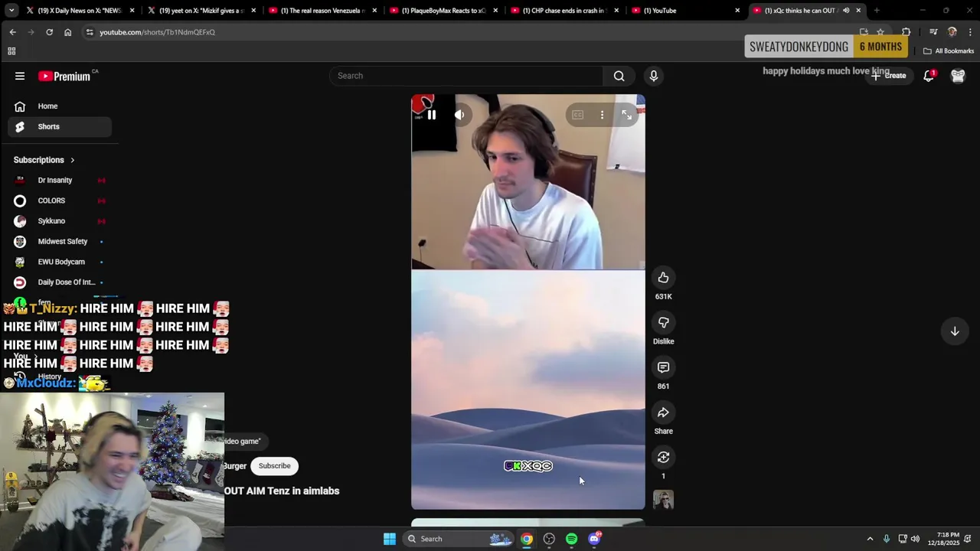The image size is (980, 551).
Task: Open Chrome profile avatar
Action: tap(952, 32)
